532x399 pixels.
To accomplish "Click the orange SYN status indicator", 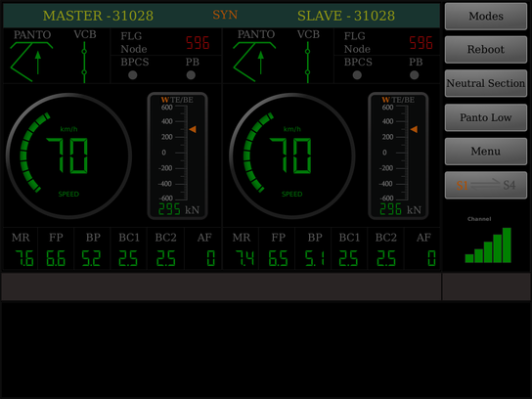I will (225, 15).
